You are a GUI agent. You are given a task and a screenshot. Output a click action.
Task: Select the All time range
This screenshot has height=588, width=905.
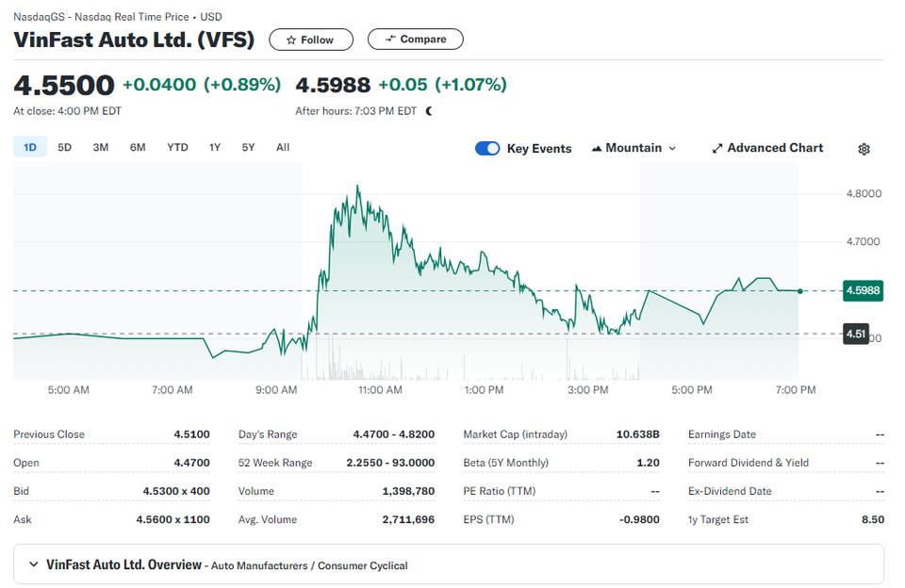click(x=283, y=147)
